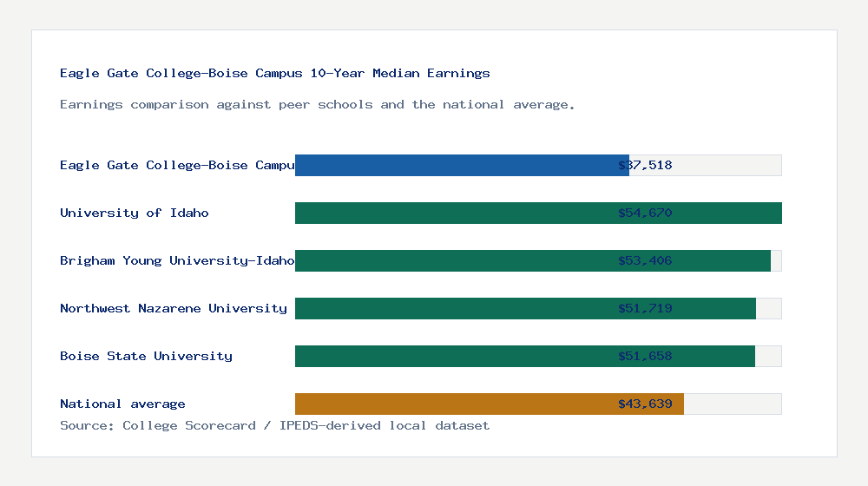Click the $37,518 value label

tap(645, 165)
